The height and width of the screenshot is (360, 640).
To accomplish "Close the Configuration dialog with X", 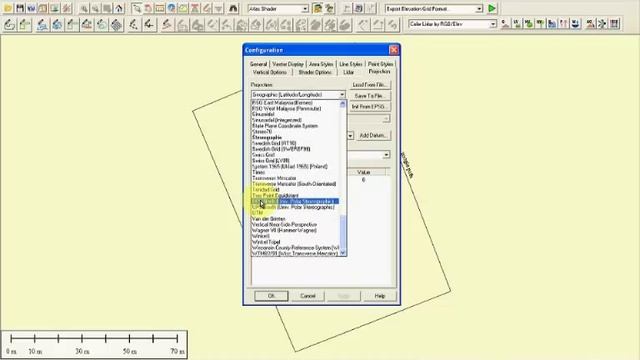I will pos(393,50).
